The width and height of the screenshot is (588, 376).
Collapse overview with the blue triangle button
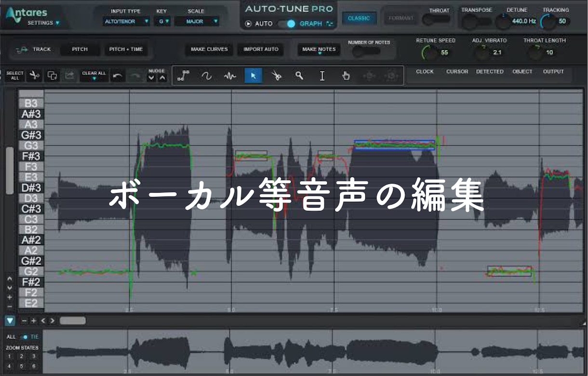pos(10,321)
